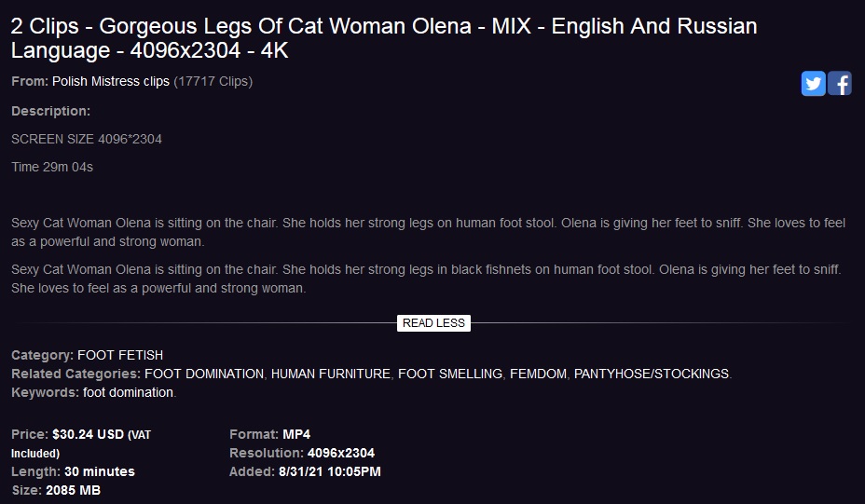Open FEMDOM related category

point(538,374)
